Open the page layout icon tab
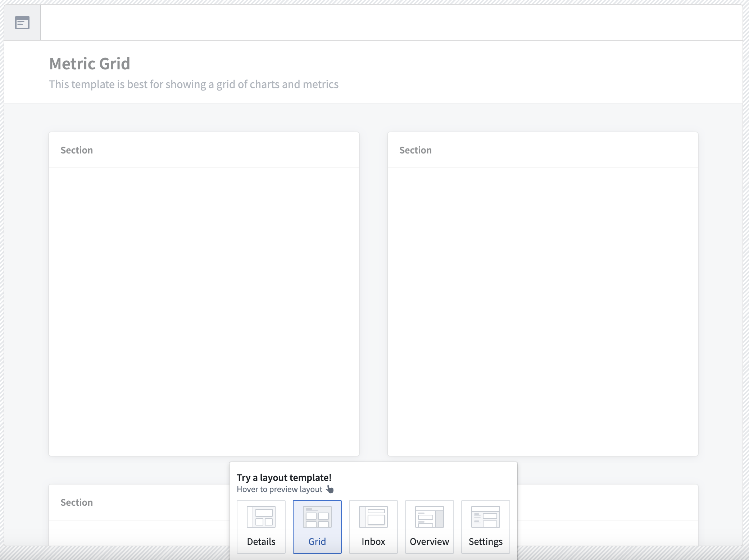This screenshot has height=560, width=749. coord(22,23)
